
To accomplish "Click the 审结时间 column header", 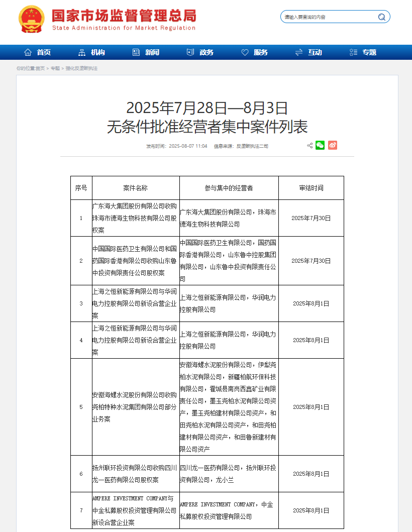I will 311,188.
